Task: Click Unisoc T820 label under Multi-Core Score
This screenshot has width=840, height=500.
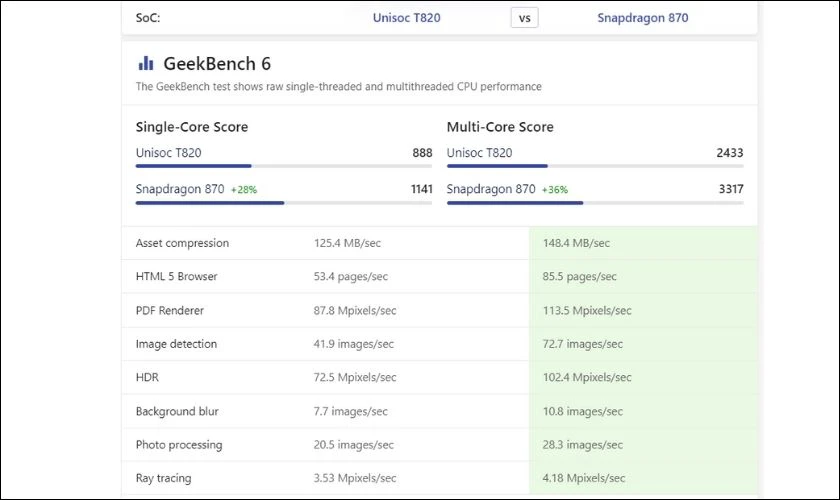Action: (x=479, y=153)
